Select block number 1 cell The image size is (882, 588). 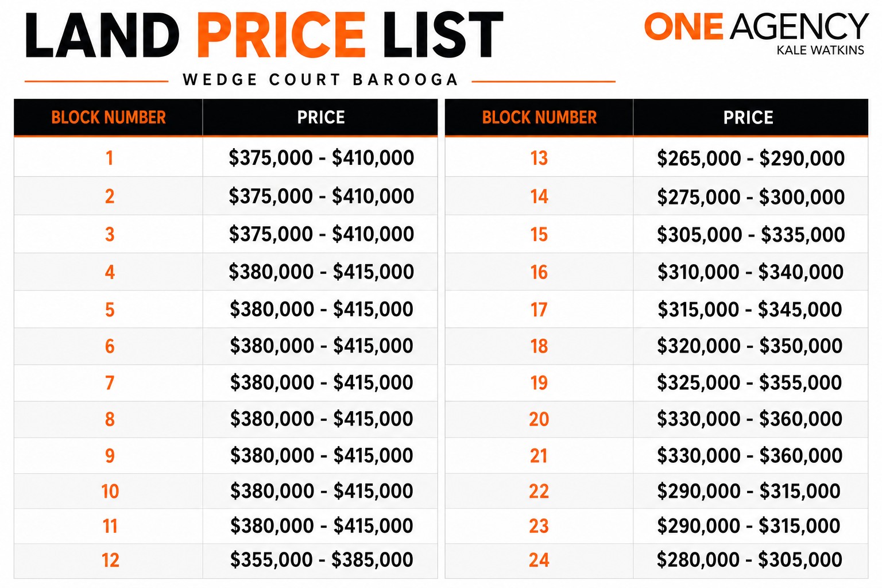[109, 157]
